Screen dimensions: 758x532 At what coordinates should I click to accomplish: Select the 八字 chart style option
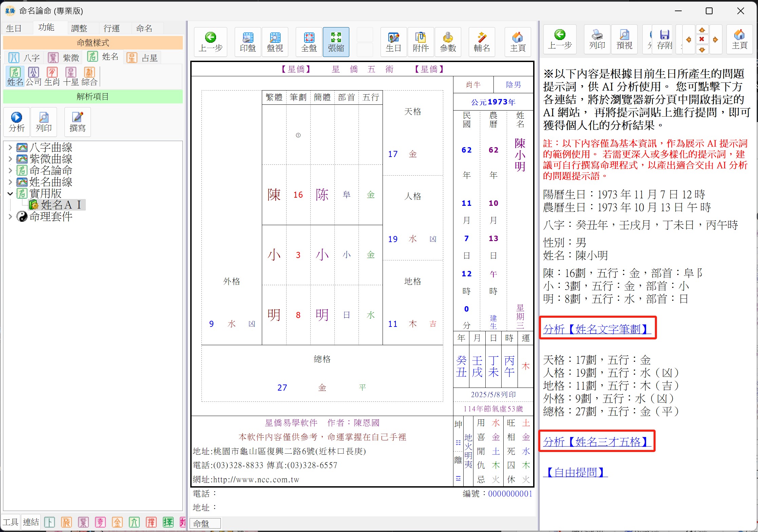tap(24, 58)
